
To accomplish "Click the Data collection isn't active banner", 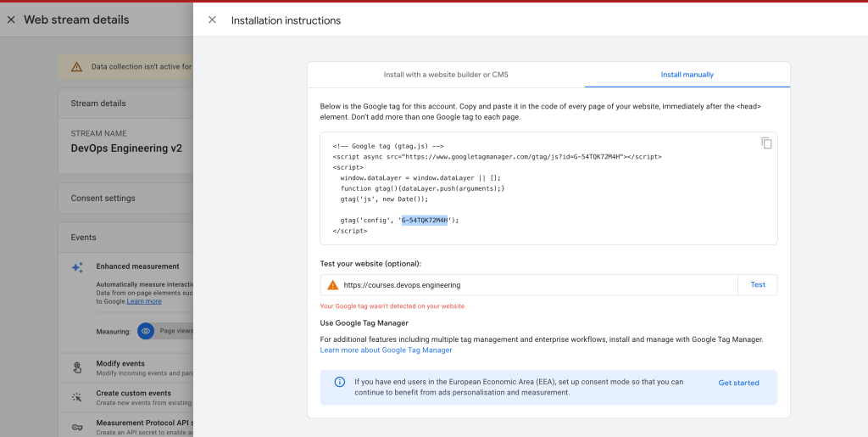I will (125, 67).
